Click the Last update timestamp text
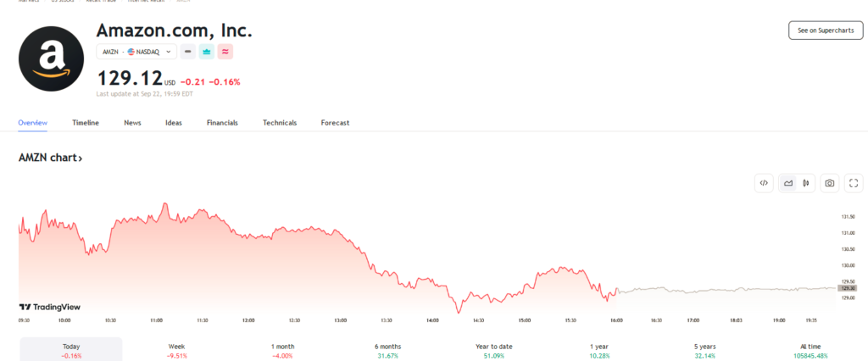This screenshot has width=868, height=361. click(144, 94)
